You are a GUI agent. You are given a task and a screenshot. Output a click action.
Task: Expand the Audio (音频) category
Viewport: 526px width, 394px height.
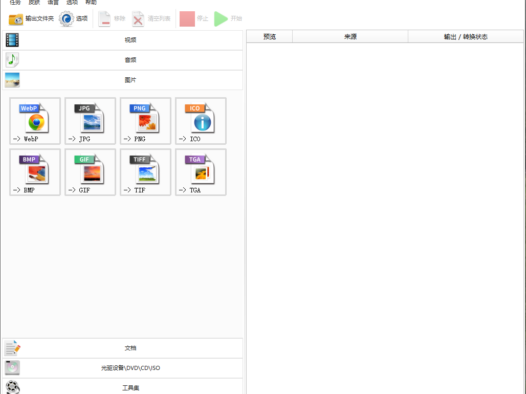pos(122,60)
